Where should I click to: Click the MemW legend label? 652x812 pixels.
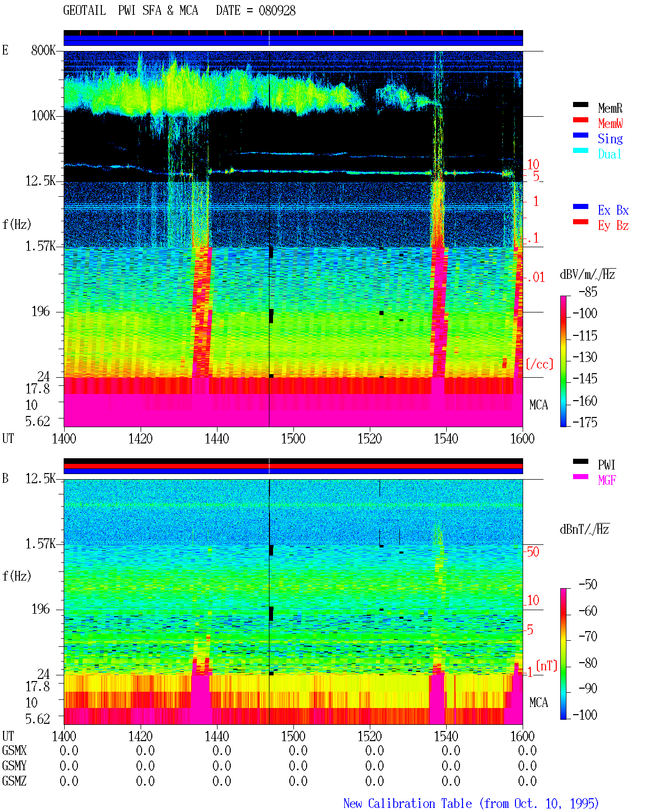click(x=610, y=123)
